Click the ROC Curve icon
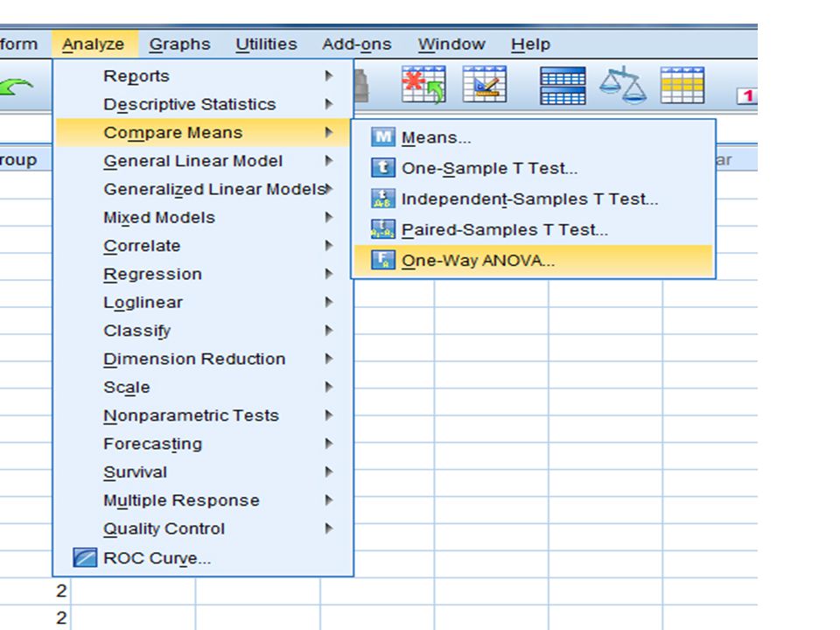This screenshot has height=630, width=840. click(x=85, y=557)
